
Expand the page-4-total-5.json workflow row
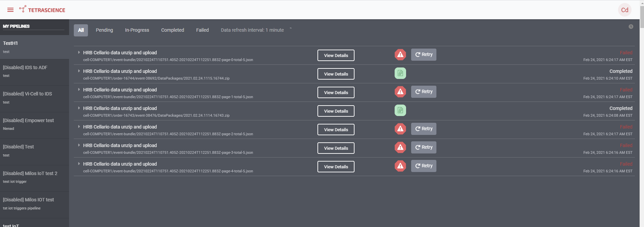coord(79,164)
